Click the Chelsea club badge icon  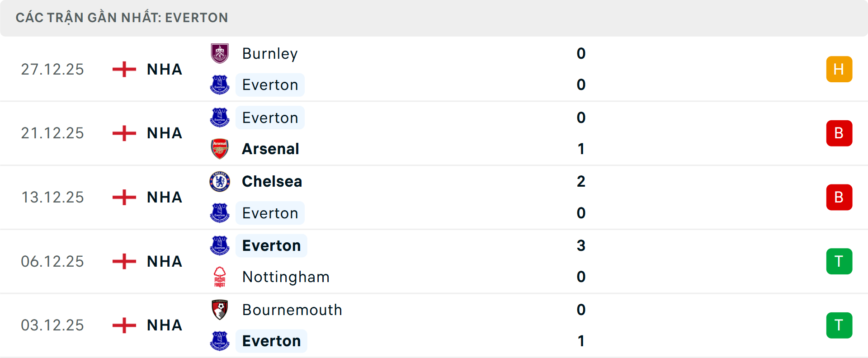[220, 181]
